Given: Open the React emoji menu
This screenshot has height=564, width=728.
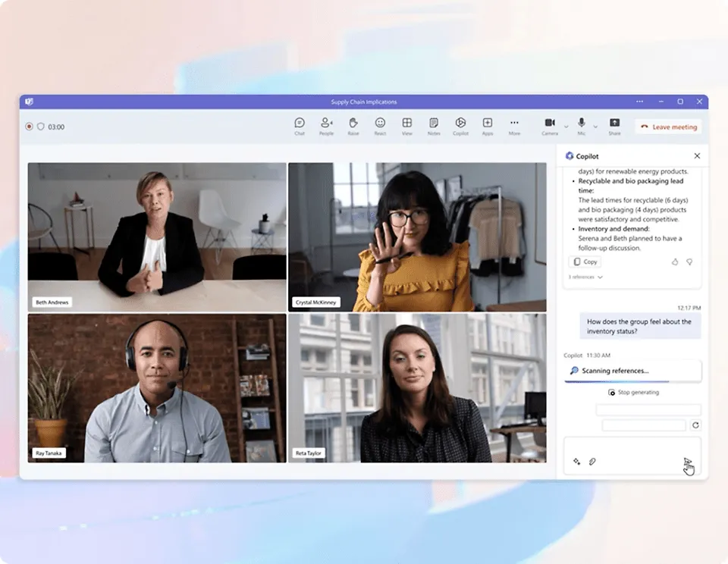Looking at the screenshot, I should [380, 126].
